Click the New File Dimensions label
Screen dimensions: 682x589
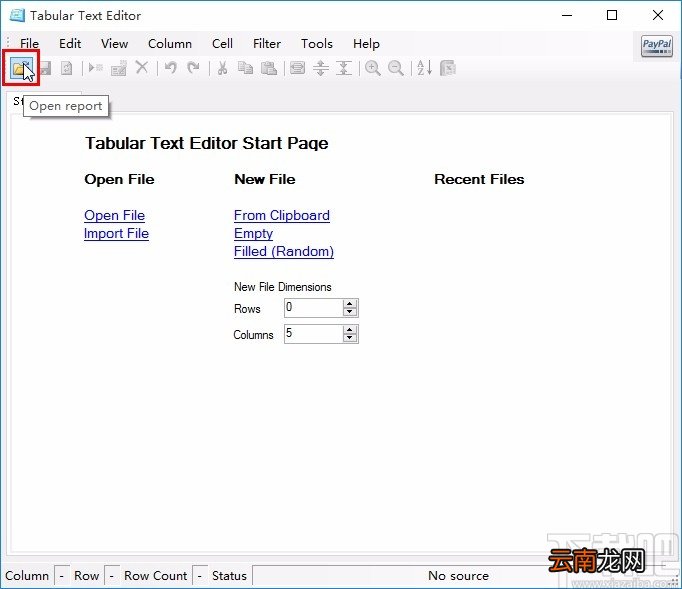tap(283, 287)
